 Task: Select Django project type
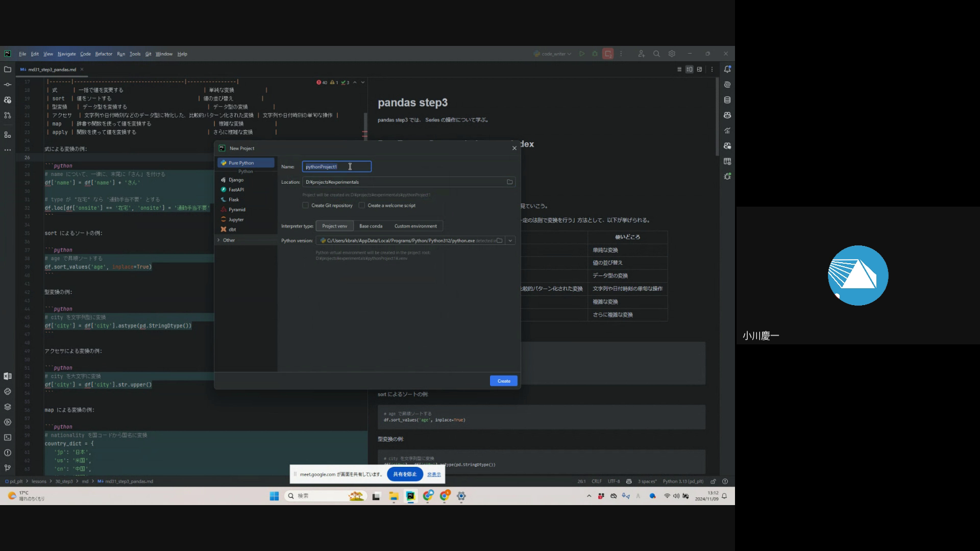click(x=236, y=180)
